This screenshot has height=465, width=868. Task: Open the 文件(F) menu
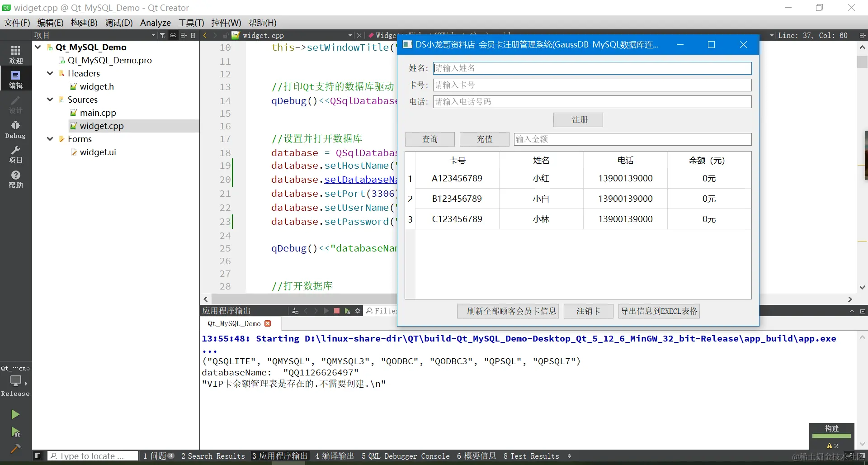[x=17, y=23]
